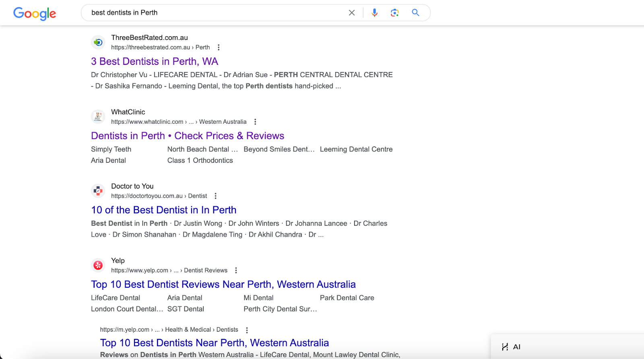644x359 pixels.
Task: Click 'Leeming Dental Centre' under WhatClinic
Action: [x=356, y=149]
